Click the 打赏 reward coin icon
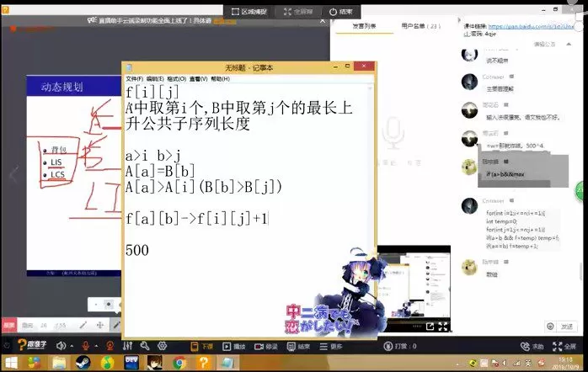 388,346
